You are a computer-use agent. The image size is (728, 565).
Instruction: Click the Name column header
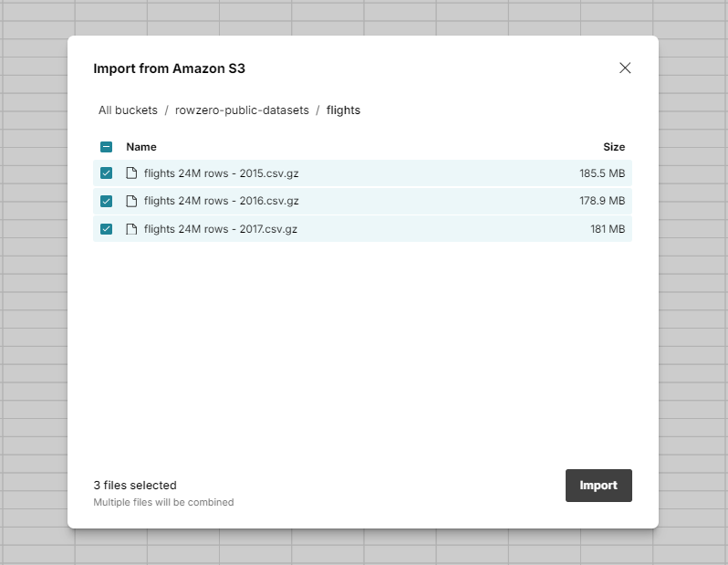[141, 147]
